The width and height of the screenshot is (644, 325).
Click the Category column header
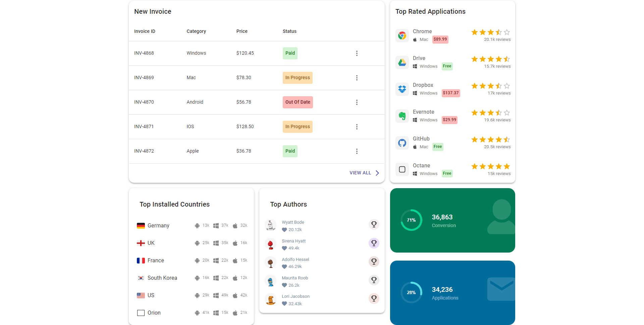click(196, 32)
